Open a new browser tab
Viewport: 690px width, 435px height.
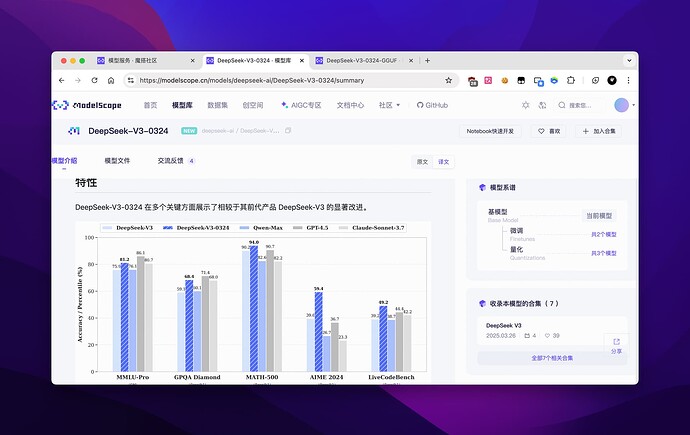pyautogui.click(x=427, y=61)
